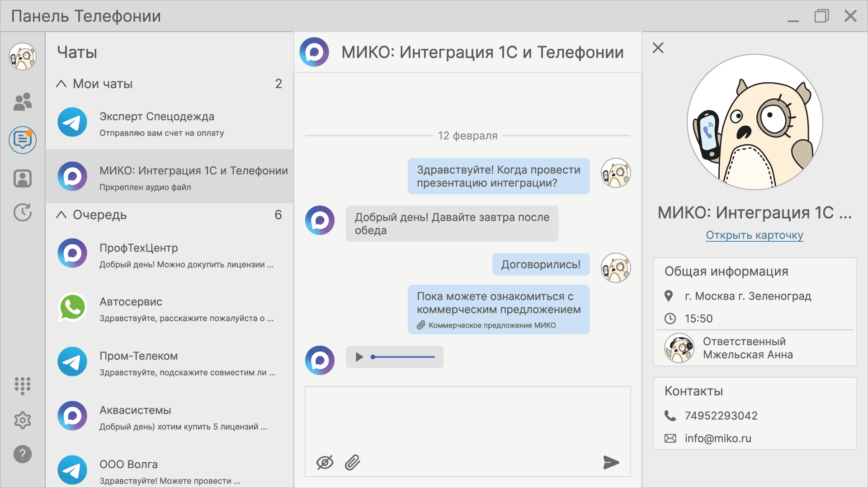Open the chats icon in left sidebar

pos(23,140)
